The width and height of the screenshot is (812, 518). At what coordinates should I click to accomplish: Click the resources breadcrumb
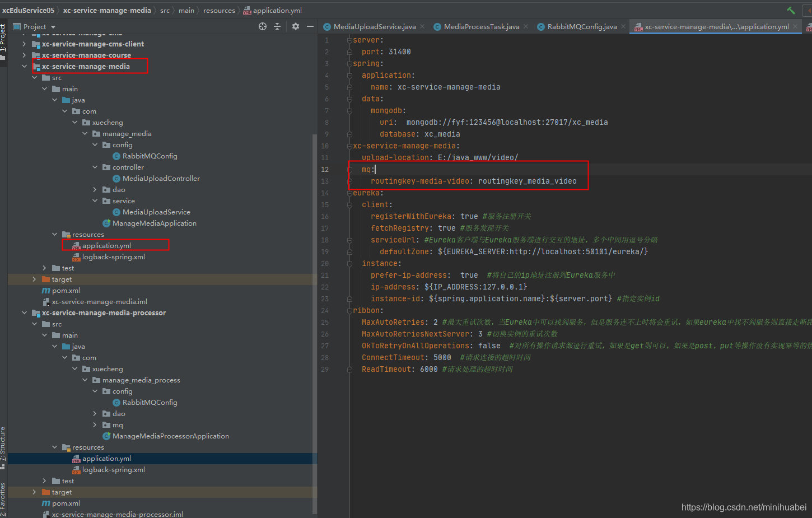(x=219, y=10)
